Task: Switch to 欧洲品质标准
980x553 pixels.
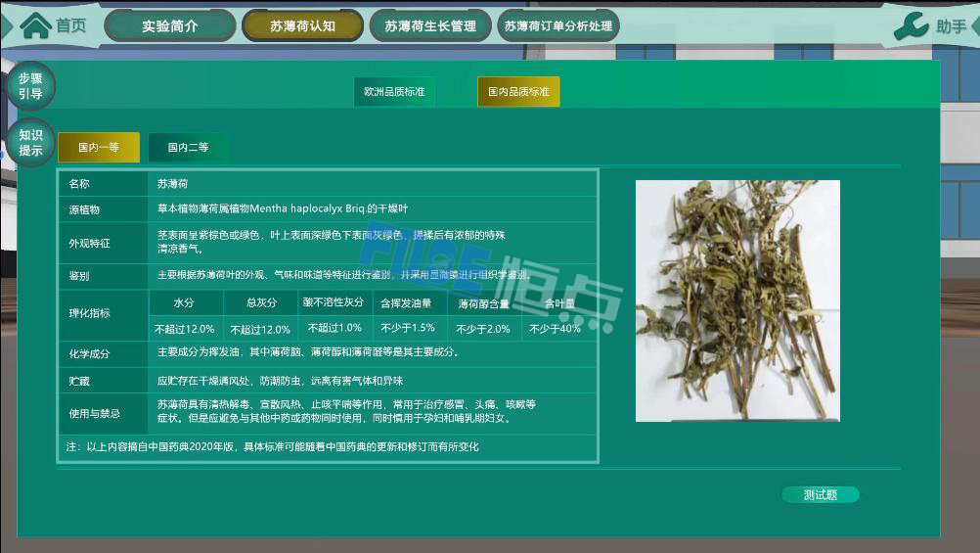Action: 394,92
